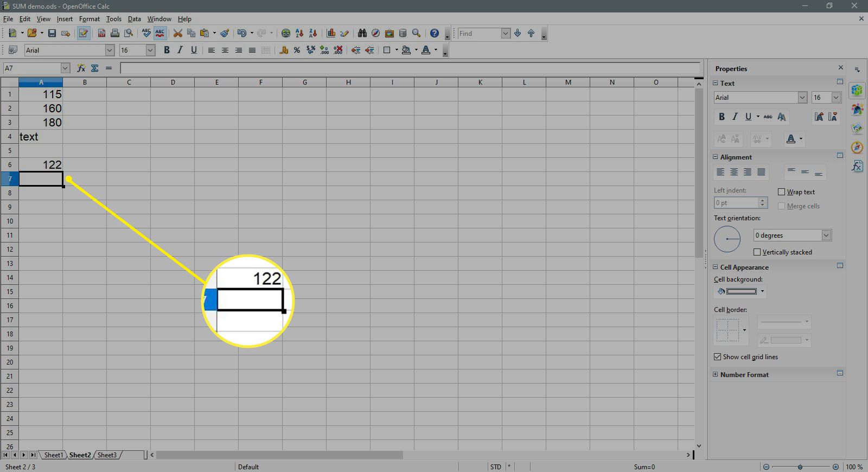Apply Percent number format icon

tap(297, 50)
